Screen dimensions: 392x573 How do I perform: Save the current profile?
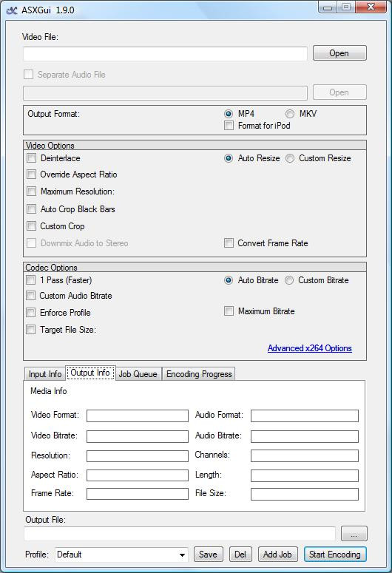pyautogui.click(x=208, y=555)
